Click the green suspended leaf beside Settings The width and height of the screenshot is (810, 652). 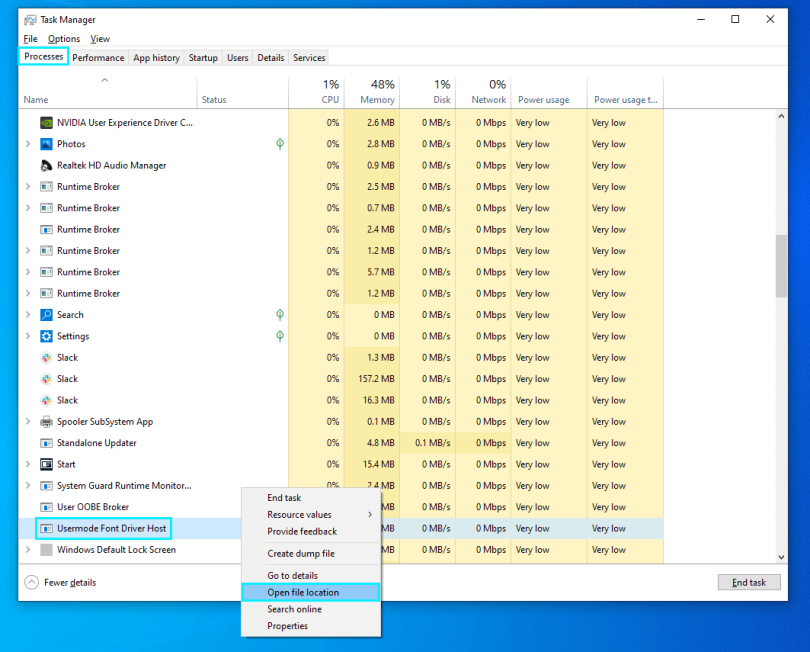[x=279, y=336]
